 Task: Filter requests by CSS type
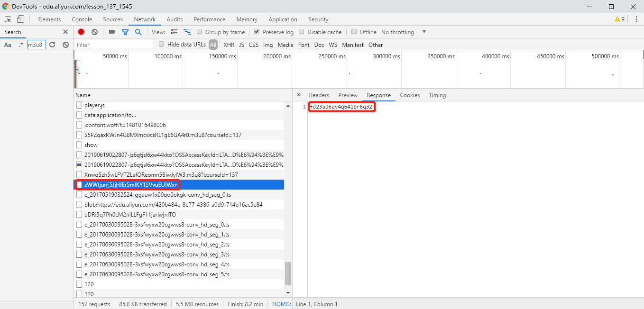coord(254,45)
